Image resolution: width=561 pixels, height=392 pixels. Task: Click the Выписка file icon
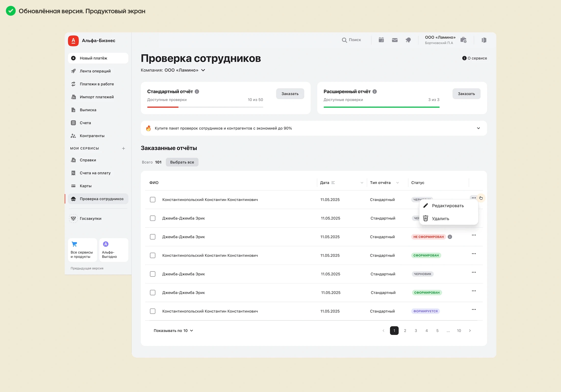pos(73,110)
